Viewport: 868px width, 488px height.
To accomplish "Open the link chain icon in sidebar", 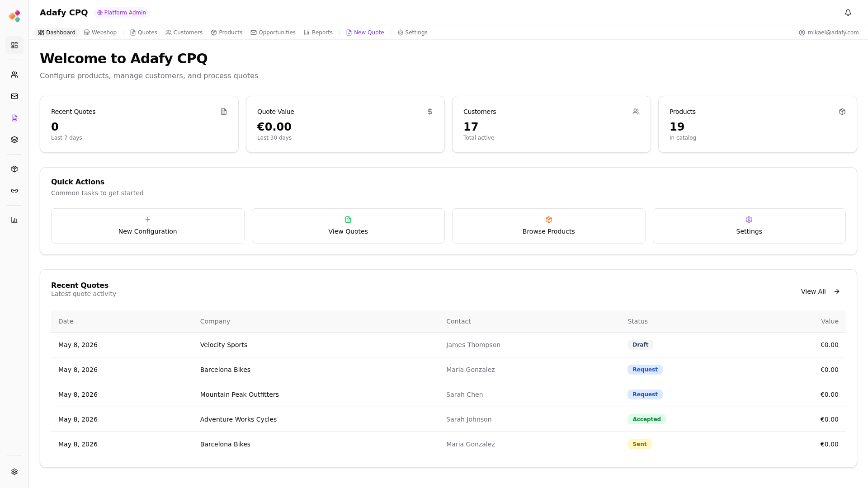I will coord(14,191).
